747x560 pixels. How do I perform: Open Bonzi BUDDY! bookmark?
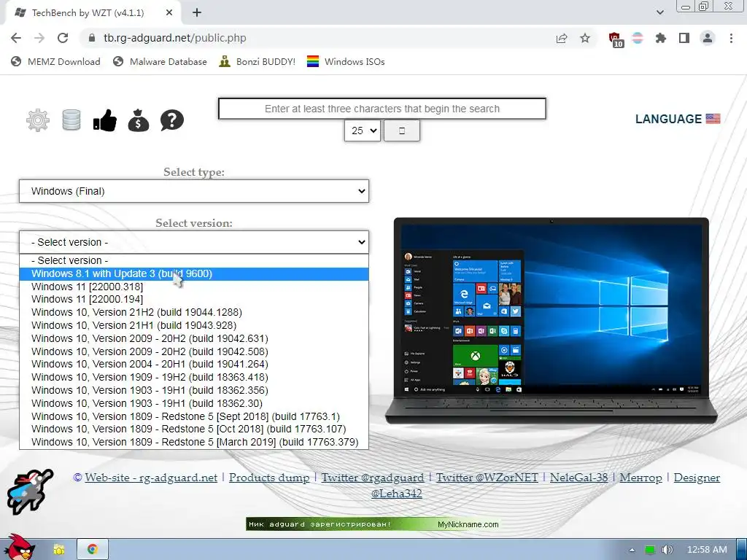click(x=258, y=61)
